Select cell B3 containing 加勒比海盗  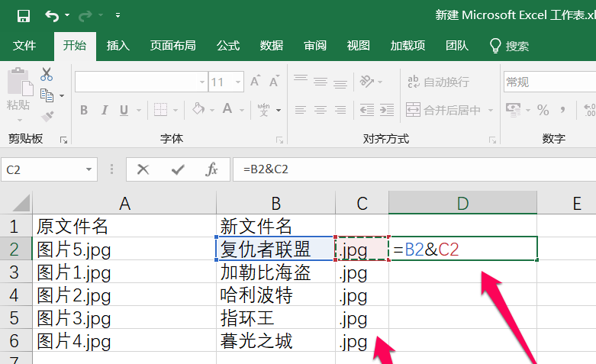(275, 272)
